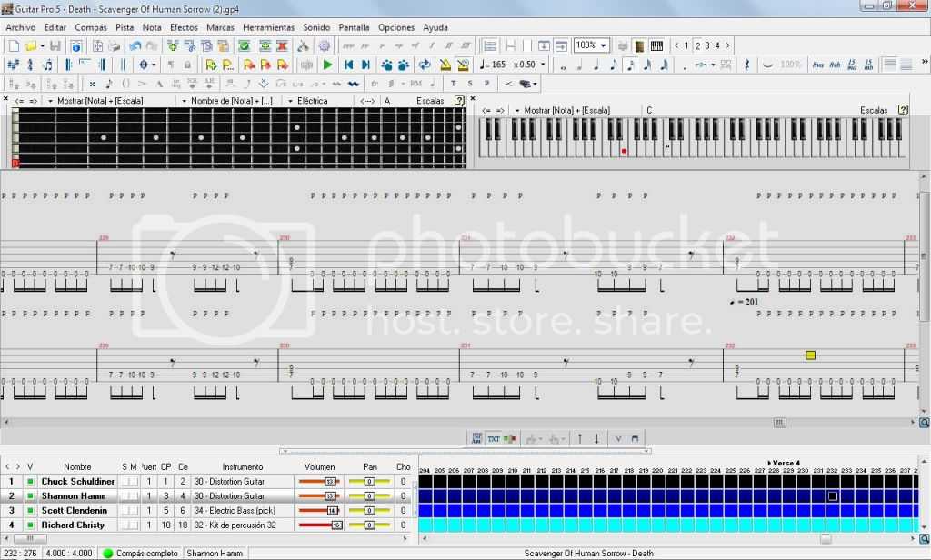
Task: Click the Open folder icon
Action: point(30,45)
